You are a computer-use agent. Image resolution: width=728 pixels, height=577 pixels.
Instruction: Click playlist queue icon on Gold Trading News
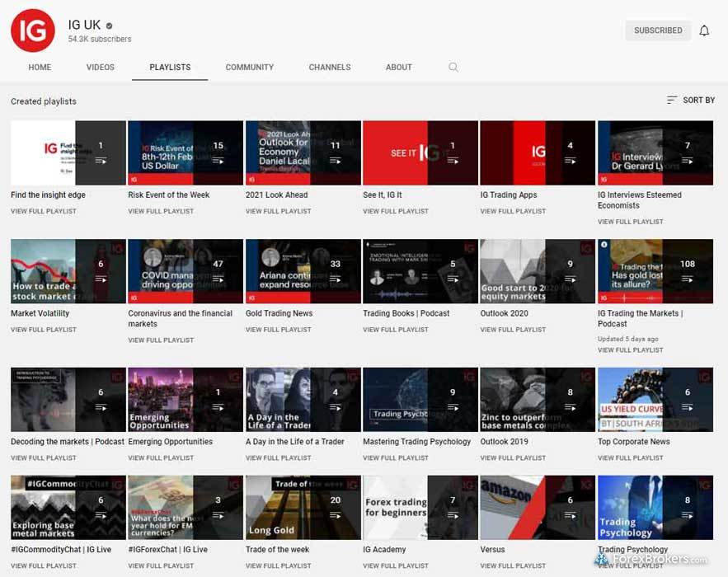tap(336, 279)
